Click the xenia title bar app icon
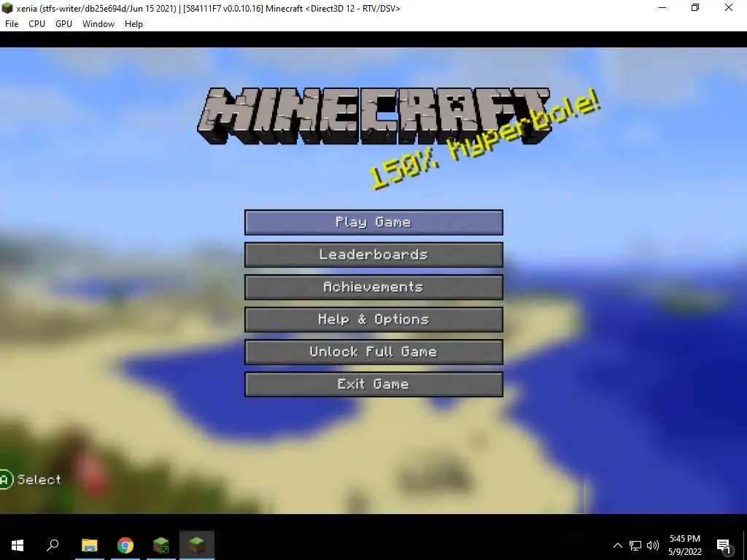747x560 pixels. click(7, 8)
